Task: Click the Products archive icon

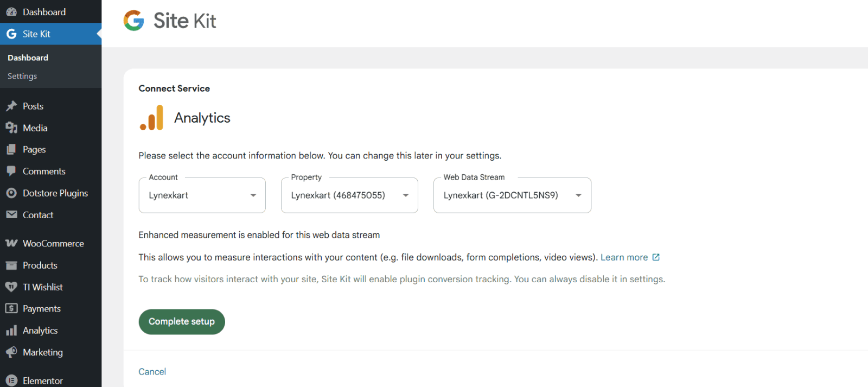Action: (x=11, y=265)
